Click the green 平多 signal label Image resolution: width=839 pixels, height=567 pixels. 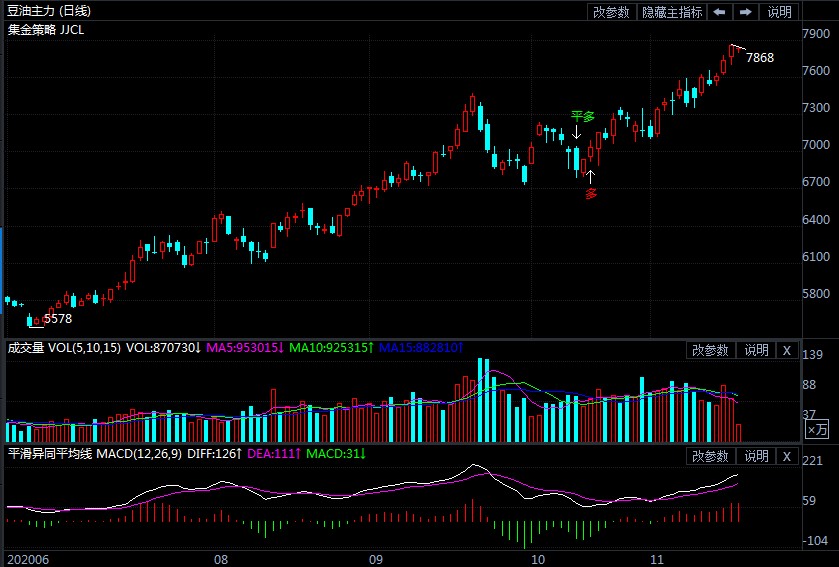583,116
